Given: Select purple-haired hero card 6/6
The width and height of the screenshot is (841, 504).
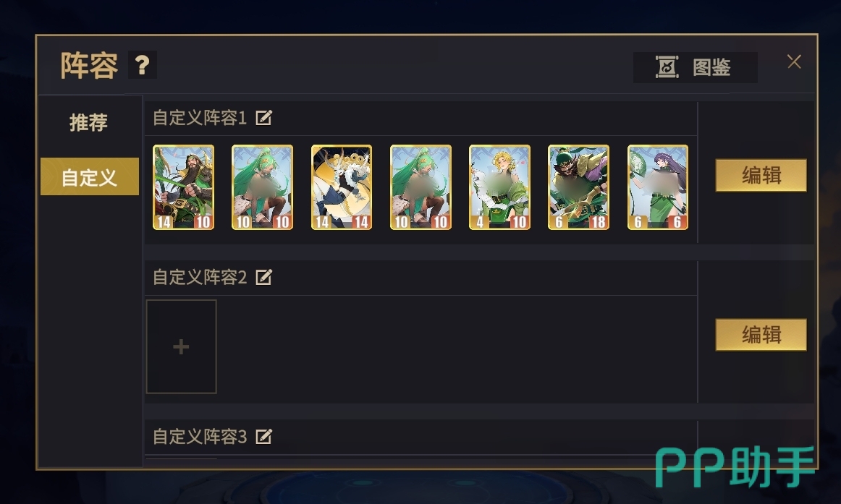Looking at the screenshot, I should (x=658, y=187).
